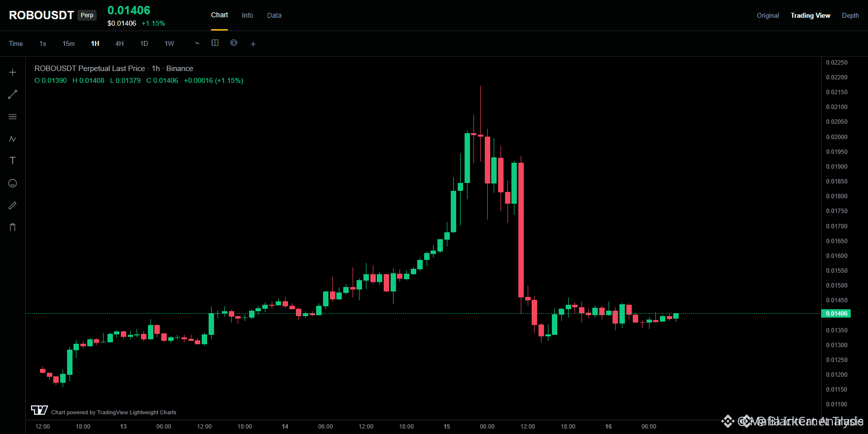This screenshot has height=434, width=868.
Task: Click the legend change +0.00016 (+1.15%)
Action: click(x=214, y=80)
